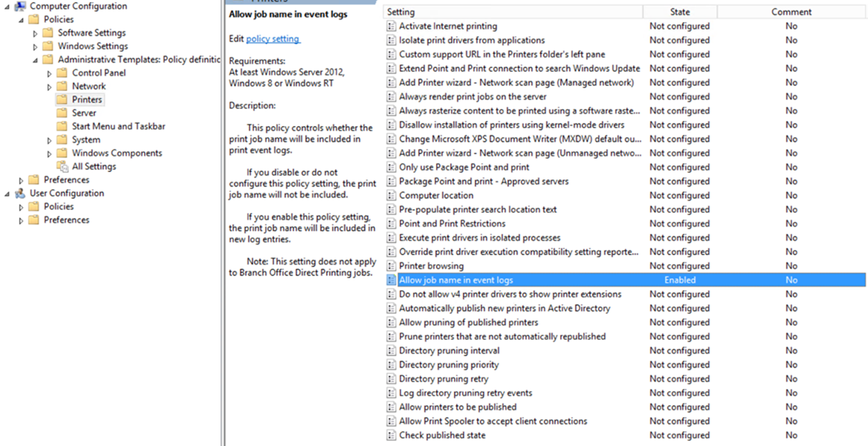Click the Network folder icon in the tree

62,86
